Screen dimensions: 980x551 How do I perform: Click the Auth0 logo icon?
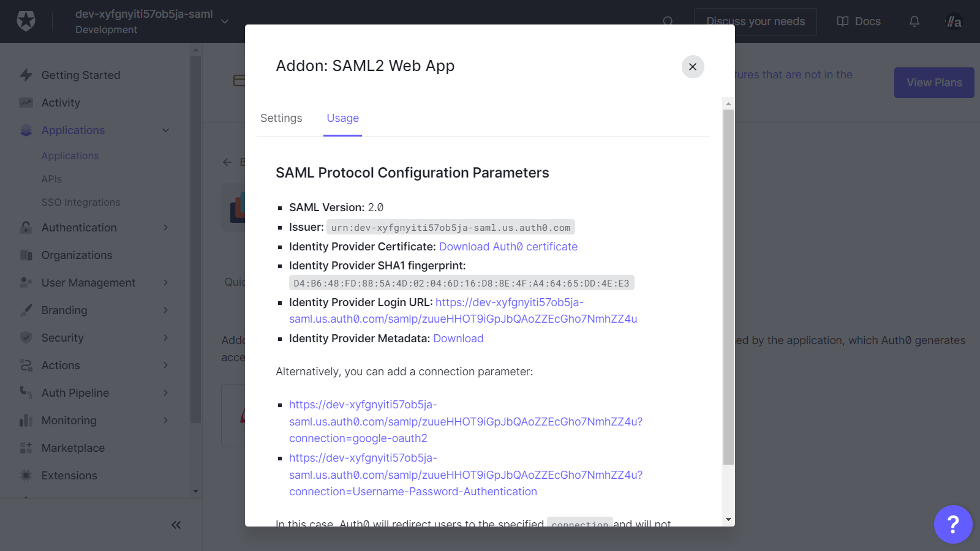point(26,21)
